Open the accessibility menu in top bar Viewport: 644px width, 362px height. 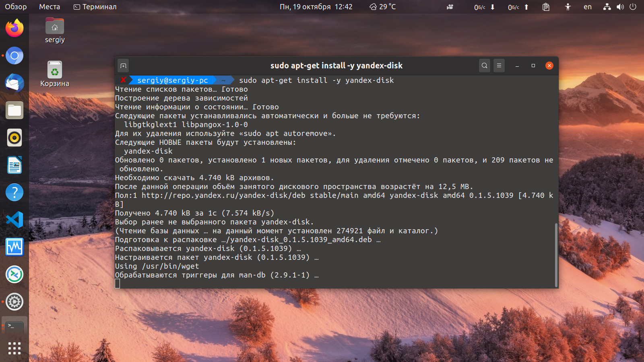point(568,7)
